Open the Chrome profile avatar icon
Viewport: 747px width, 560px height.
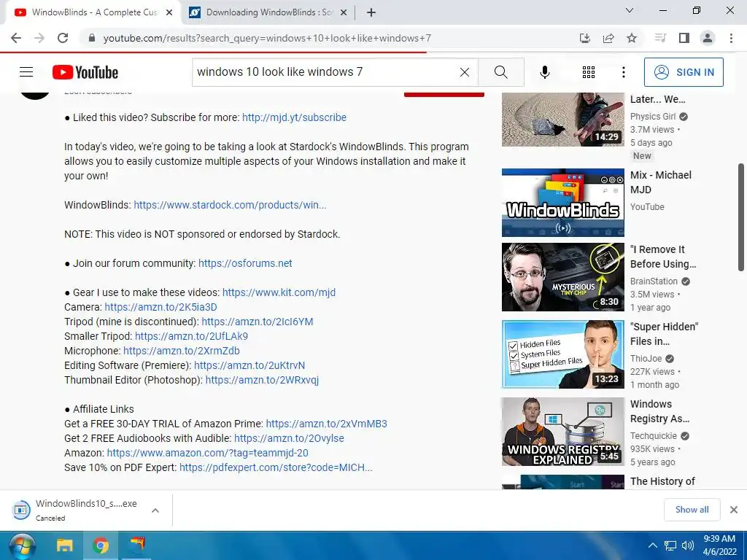tap(708, 38)
